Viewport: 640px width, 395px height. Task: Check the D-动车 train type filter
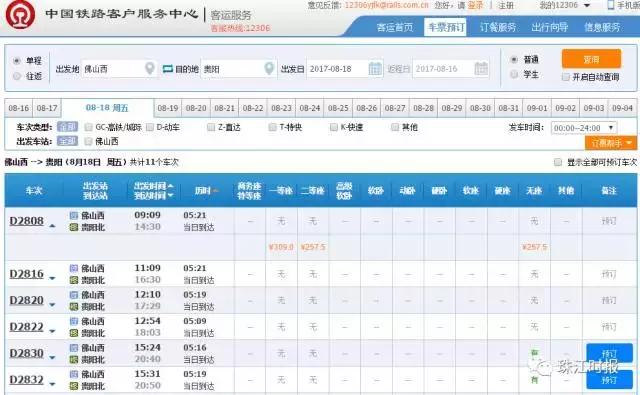(x=150, y=127)
